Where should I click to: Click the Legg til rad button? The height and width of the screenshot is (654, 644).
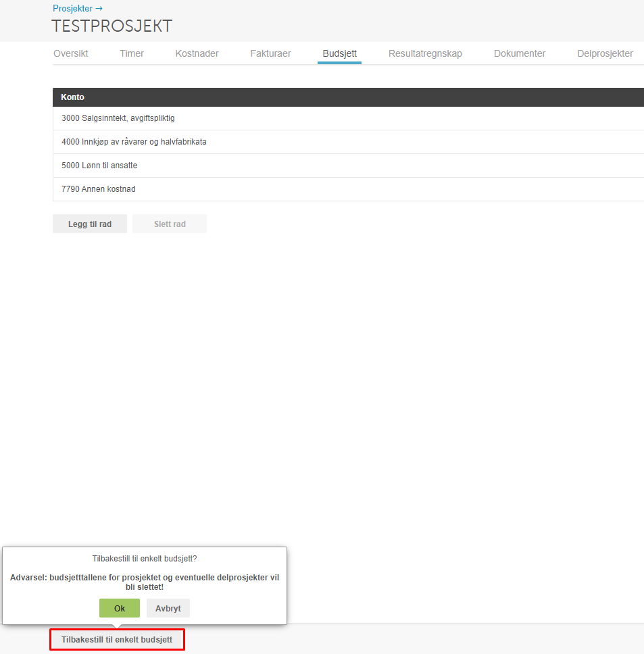(x=90, y=224)
